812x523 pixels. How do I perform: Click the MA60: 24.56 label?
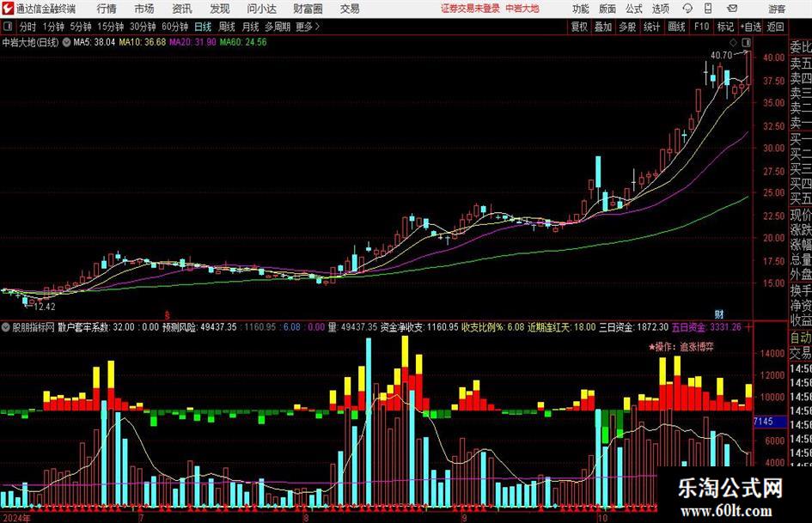(x=243, y=42)
